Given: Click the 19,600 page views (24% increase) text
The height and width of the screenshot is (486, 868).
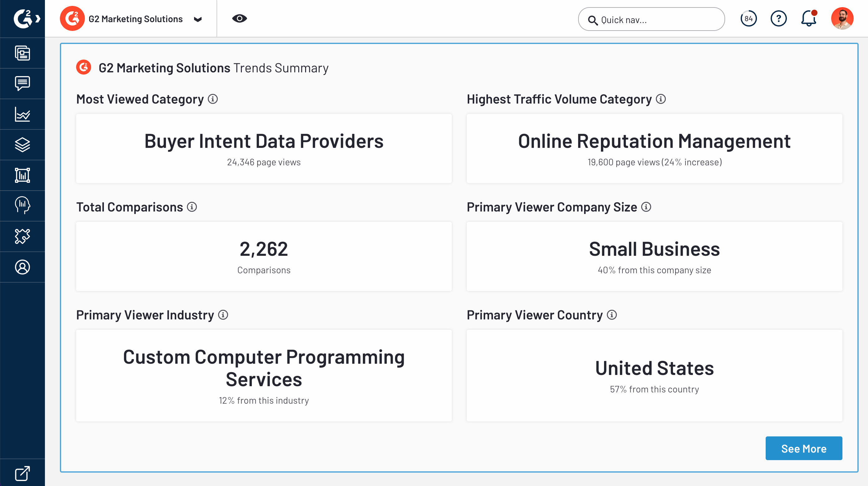Looking at the screenshot, I should click(655, 162).
